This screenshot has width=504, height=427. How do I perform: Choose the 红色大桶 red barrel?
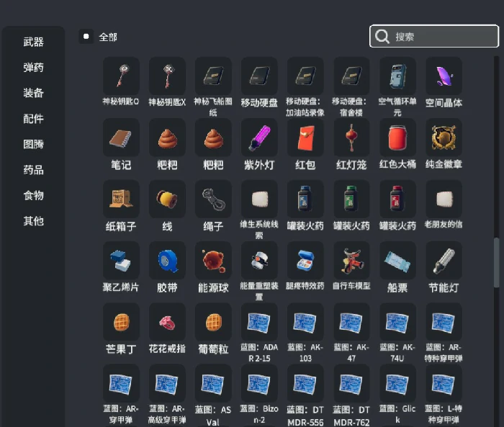[397, 138]
